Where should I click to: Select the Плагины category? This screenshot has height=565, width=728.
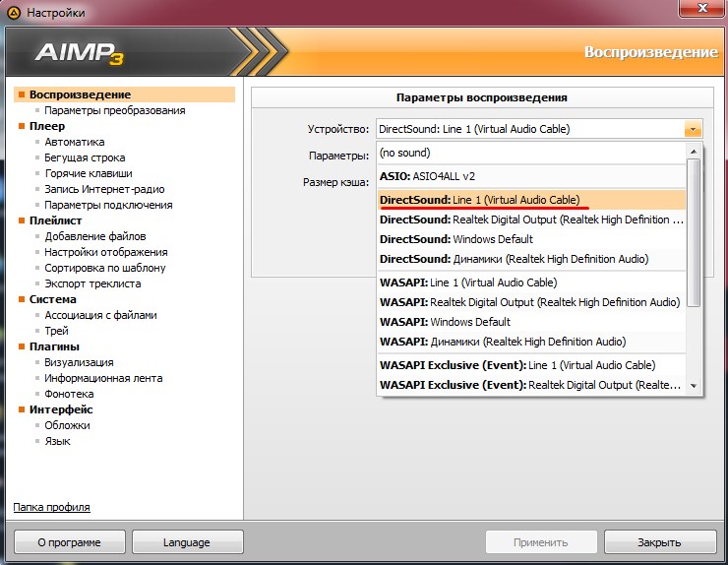[x=54, y=346]
